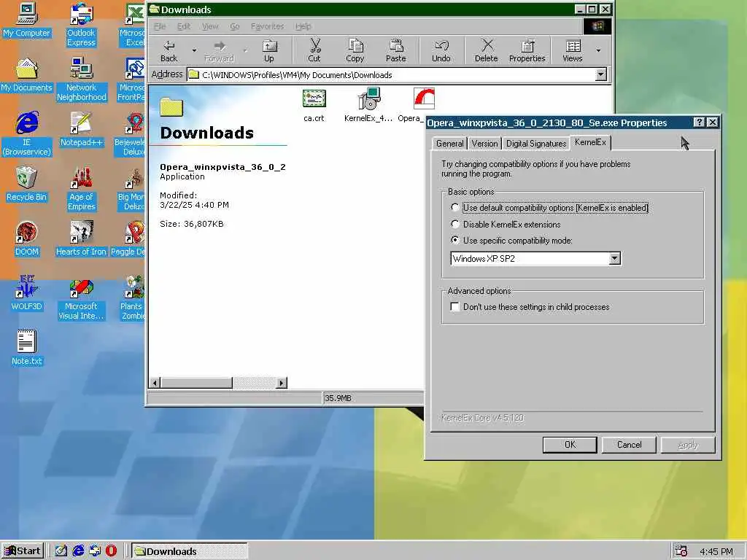
Task: Open the Edit menu in Downloads window
Action: pyautogui.click(x=184, y=26)
